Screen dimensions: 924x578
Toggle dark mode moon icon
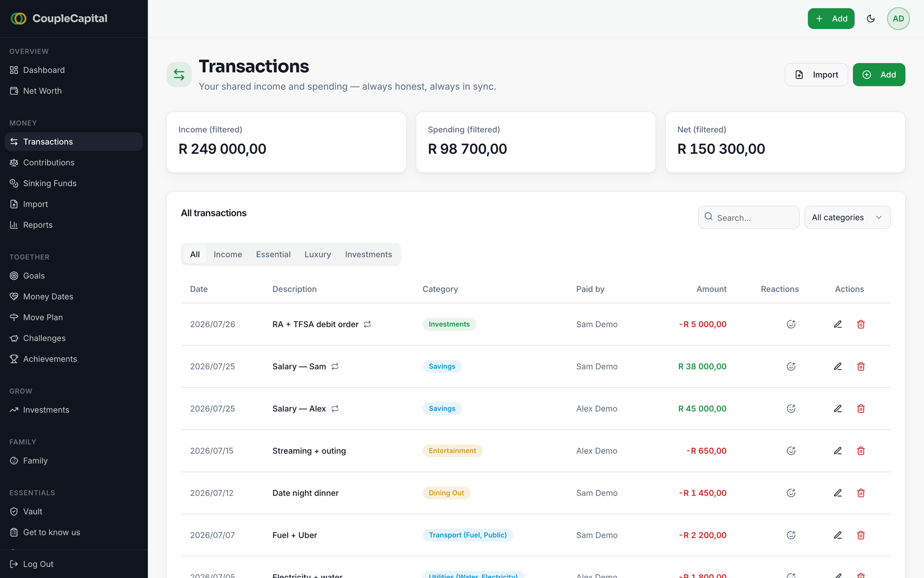pos(871,19)
